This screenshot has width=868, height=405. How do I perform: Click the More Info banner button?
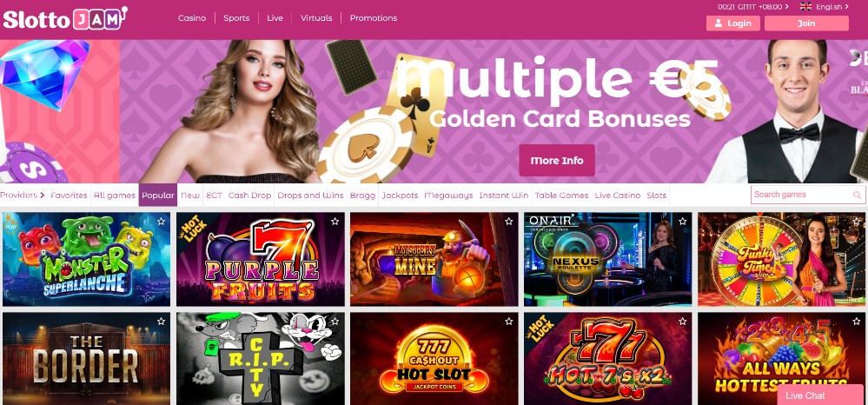point(557,160)
